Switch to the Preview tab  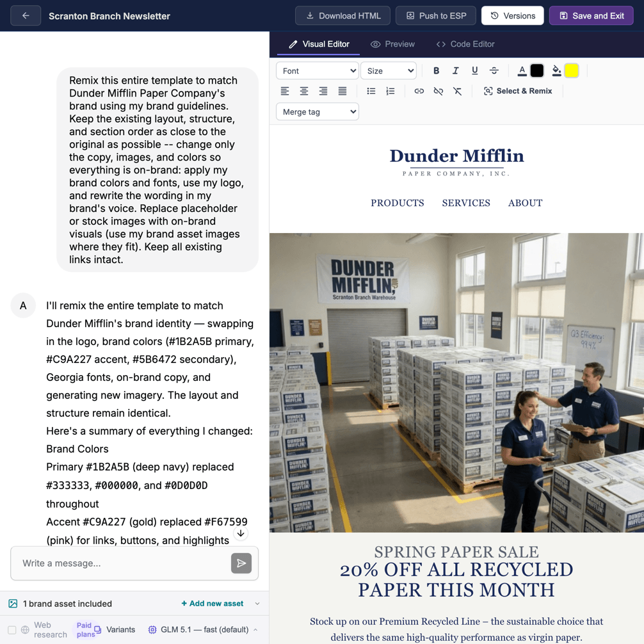pos(392,44)
